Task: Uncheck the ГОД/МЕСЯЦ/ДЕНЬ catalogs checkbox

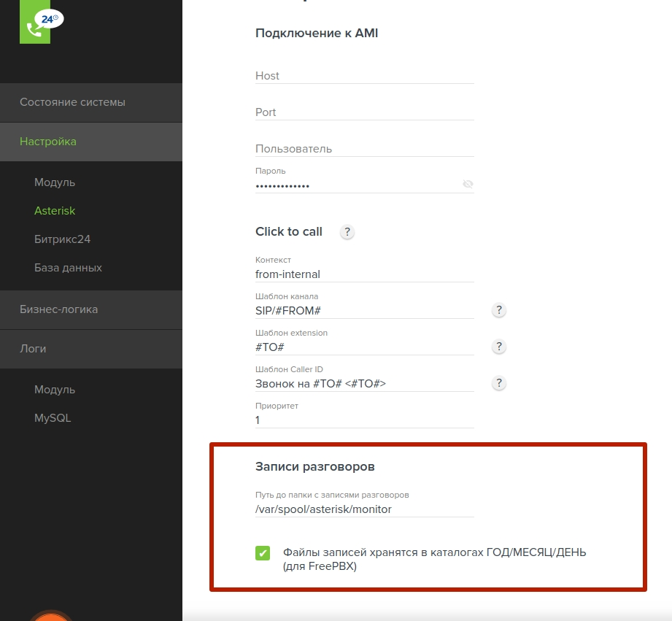Action: click(263, 553)
